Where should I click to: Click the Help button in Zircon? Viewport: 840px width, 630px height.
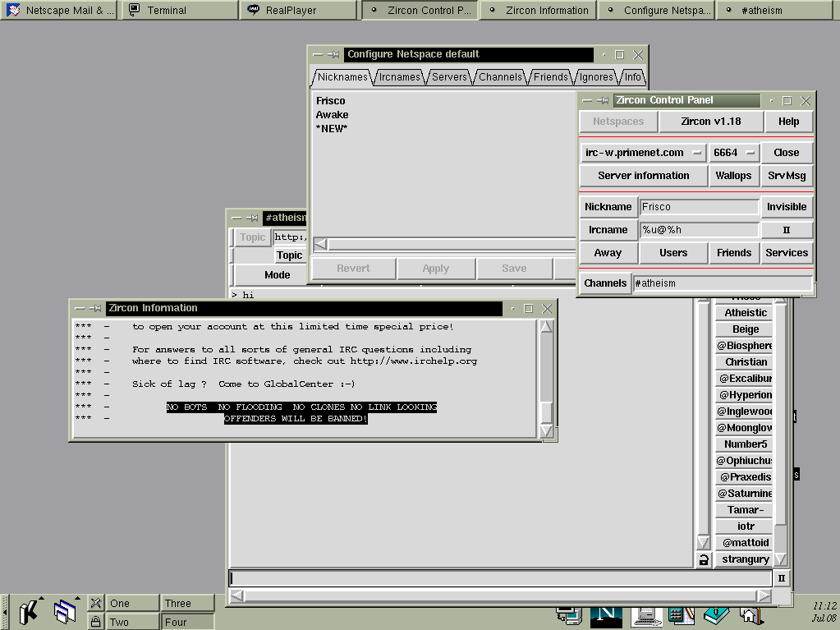click(788, 122)
